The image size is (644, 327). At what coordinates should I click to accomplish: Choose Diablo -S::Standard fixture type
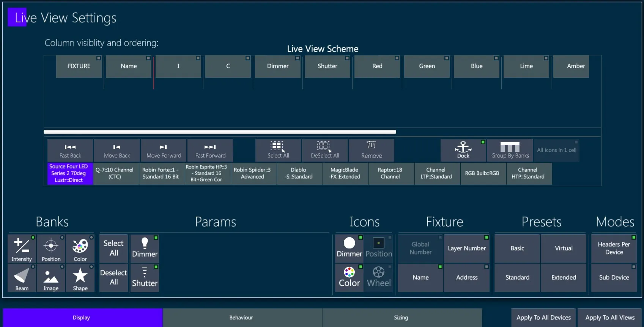tap(300, 174)
